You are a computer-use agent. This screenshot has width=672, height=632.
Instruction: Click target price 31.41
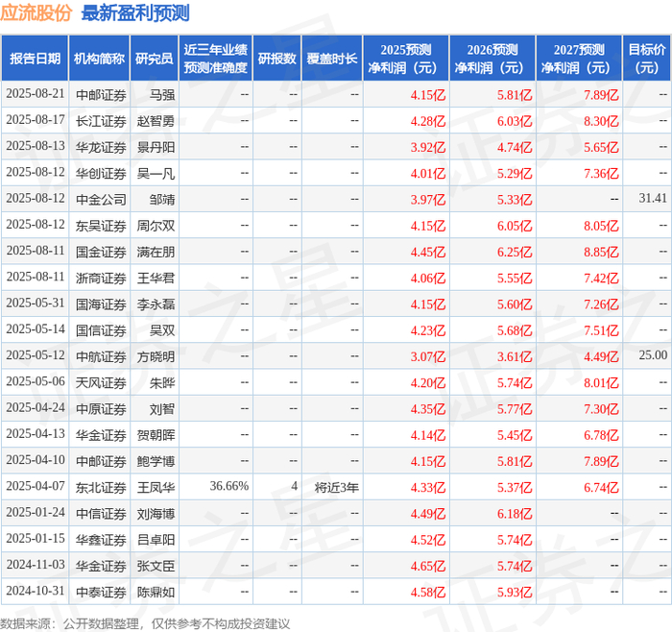tap(653, 198)
